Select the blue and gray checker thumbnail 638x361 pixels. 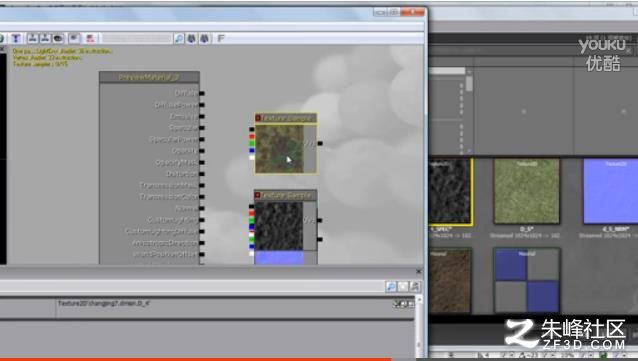coord(527,281)
